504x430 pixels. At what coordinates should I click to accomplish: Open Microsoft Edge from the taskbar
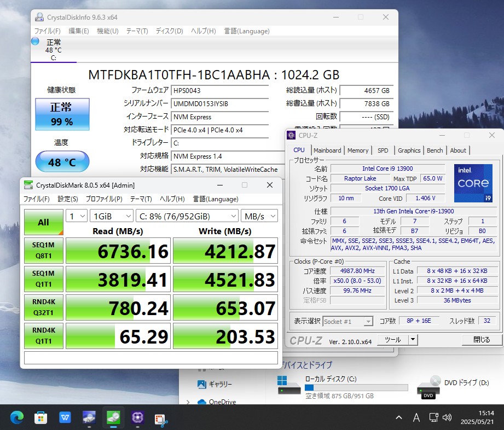[x=17, y=418]
